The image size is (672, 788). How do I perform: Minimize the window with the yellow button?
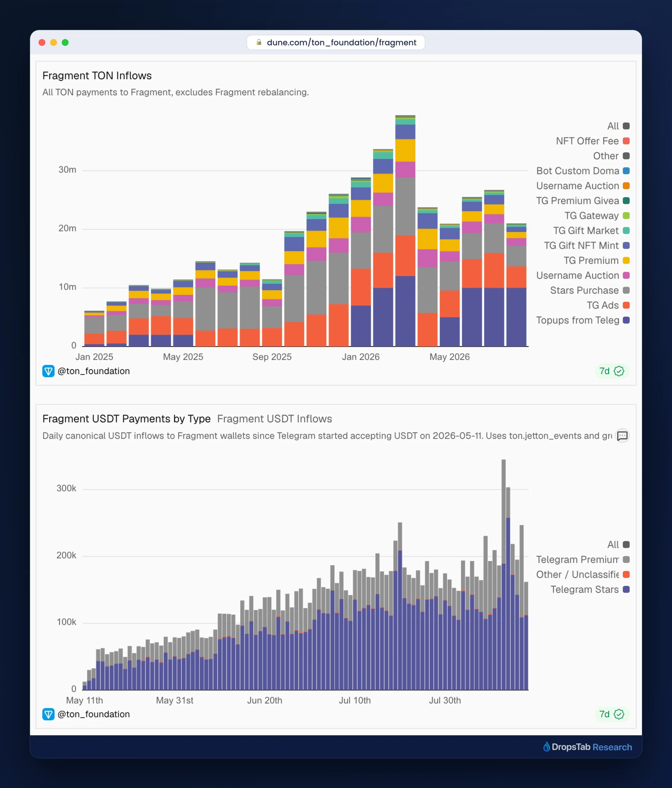[x=54, y=43]
